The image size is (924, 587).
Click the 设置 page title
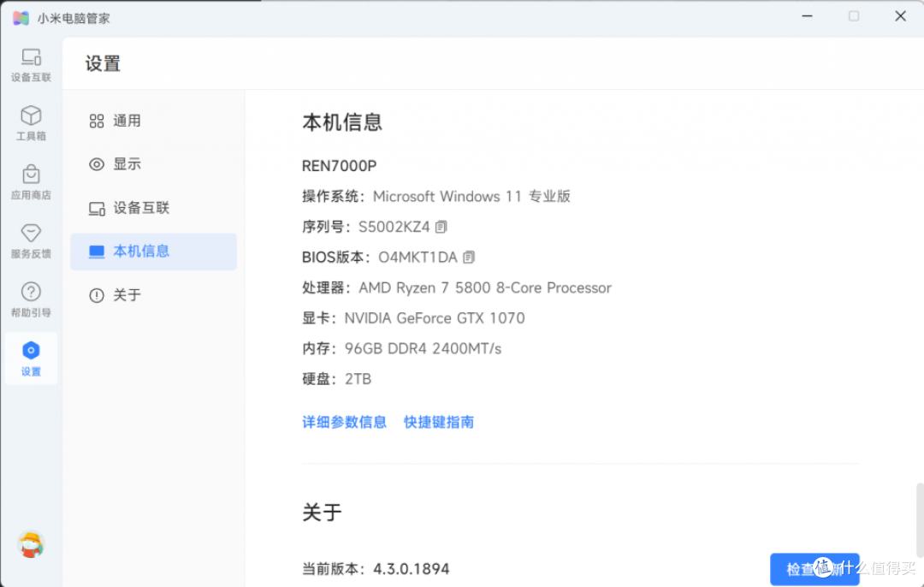coord(103,63)
